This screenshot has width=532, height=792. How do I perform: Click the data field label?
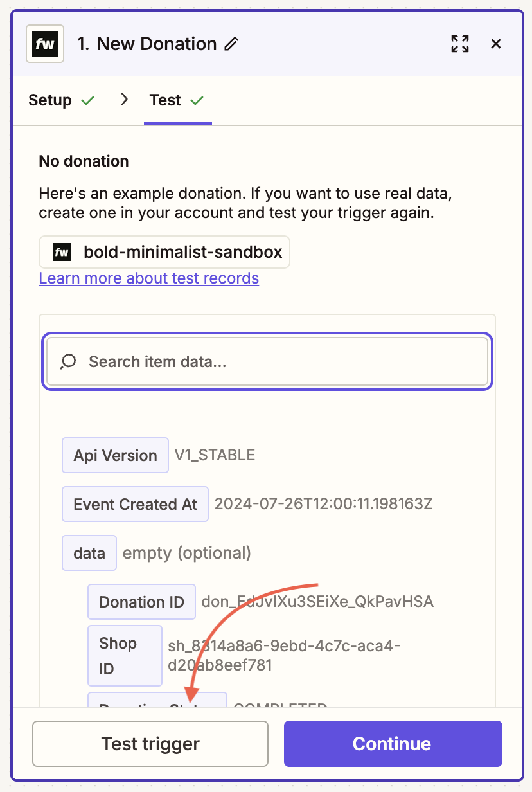coord(89,553)
